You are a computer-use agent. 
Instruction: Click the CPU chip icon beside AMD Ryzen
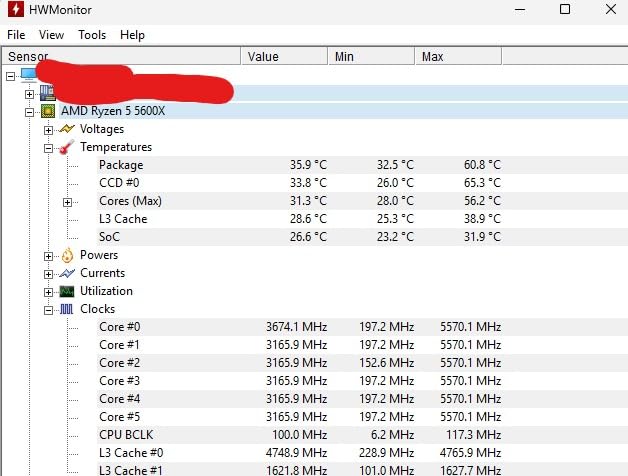pyautogui.click(x=48, y=111)
